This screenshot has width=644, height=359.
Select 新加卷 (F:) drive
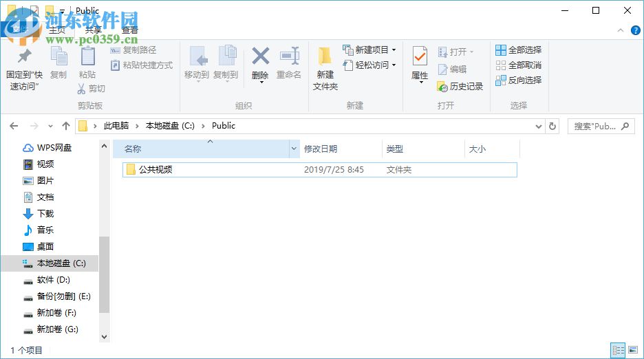pos(50,313)
